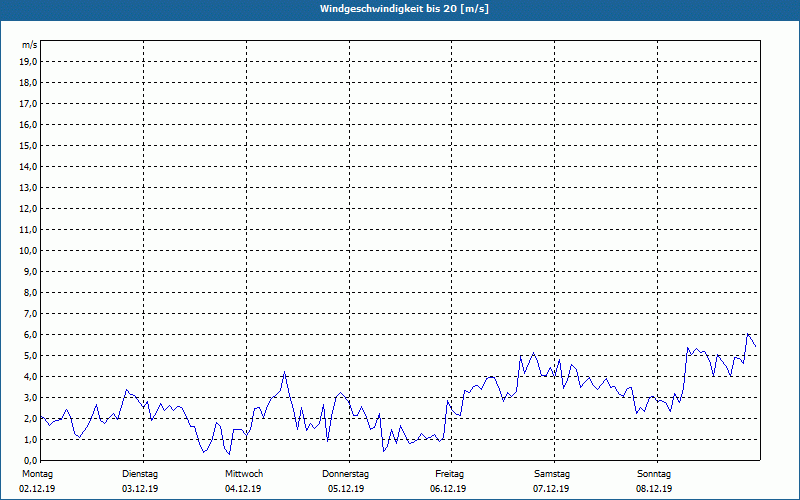The height and width of the screenshot is (500, 800).
Task: Click the 0,0 axis label
Action: (x=30, y=460)
